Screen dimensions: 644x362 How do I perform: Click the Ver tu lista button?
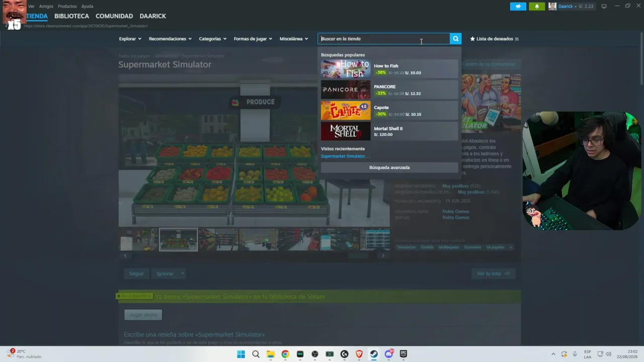click(x=494, y=274)
